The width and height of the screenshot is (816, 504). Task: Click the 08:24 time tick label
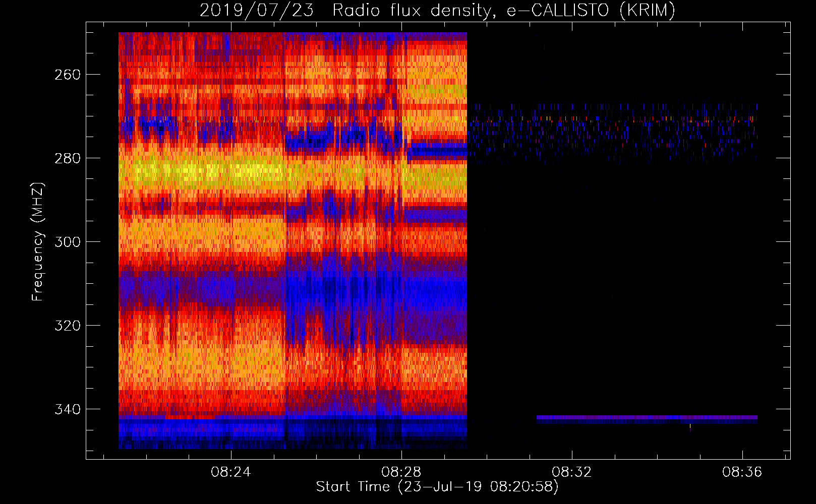(231, 472)
